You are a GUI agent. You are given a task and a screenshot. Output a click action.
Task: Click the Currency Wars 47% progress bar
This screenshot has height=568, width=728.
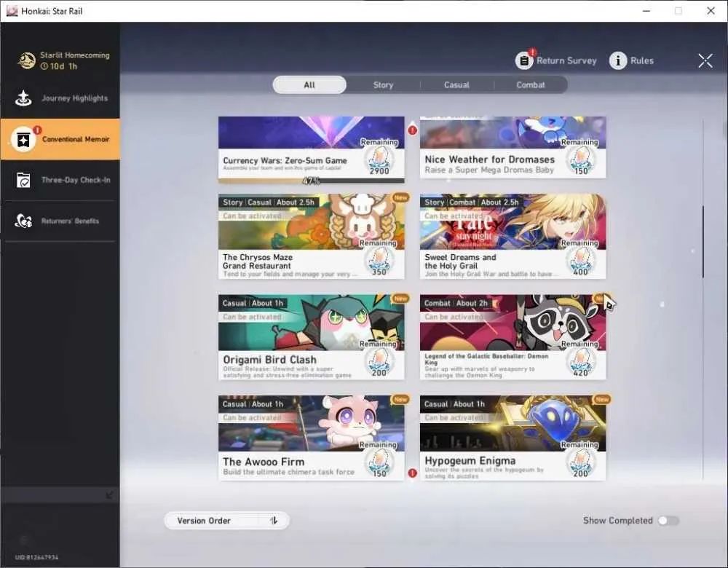[311, 181]
